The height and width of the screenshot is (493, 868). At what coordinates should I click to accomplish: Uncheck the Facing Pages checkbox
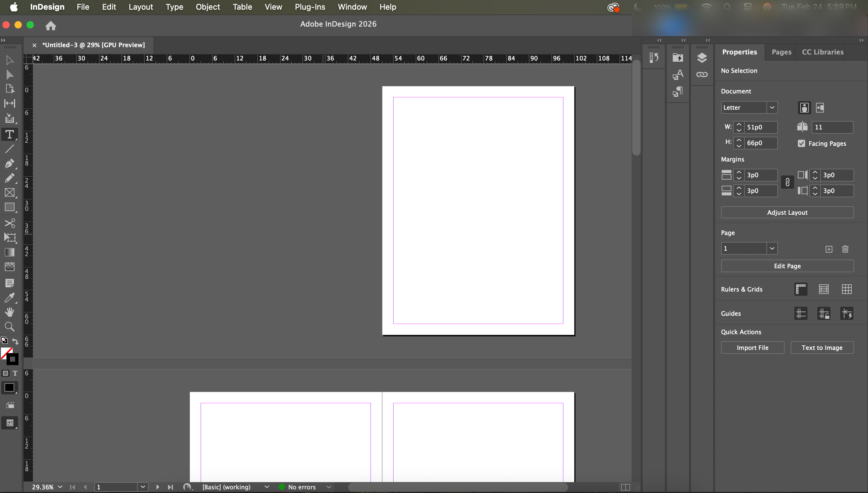coord(802,144)
